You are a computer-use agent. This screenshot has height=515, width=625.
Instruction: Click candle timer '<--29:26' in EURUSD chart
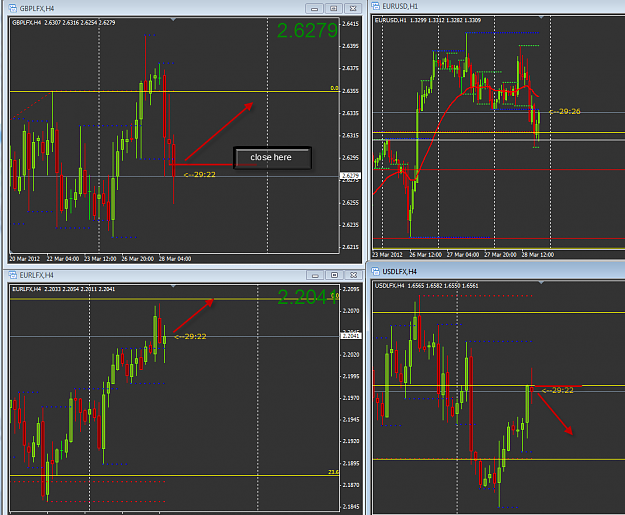(x=564, y=111)
